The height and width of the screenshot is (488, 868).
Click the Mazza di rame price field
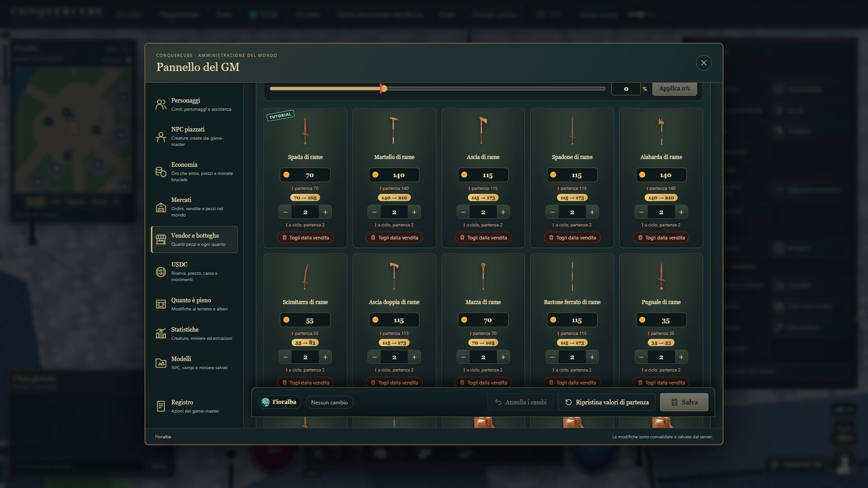pyautogui.click(x=483, y=320)
